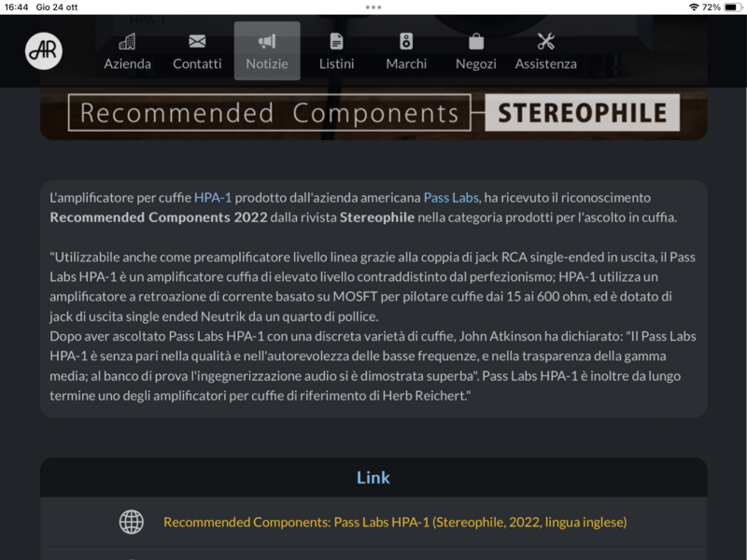747x560 pixels.
Task: Tap the three-dot multitasking control at top
Action: tap(373, 7)
